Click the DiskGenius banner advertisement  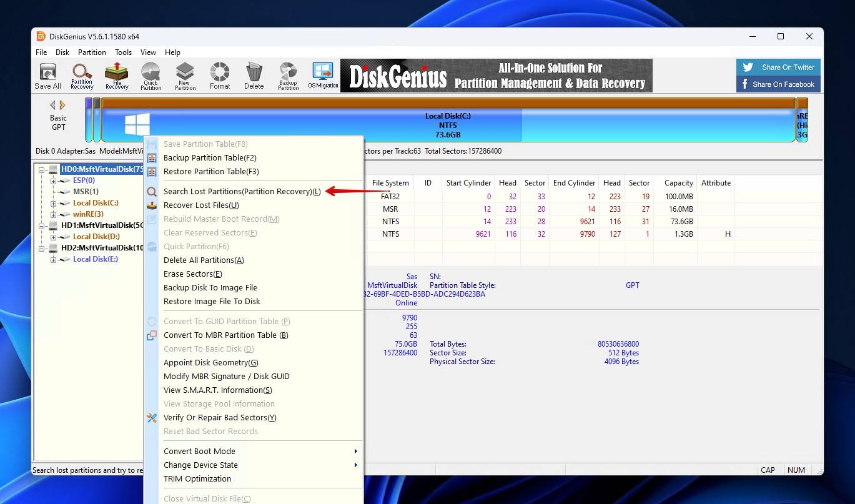(x=497, y=76)
